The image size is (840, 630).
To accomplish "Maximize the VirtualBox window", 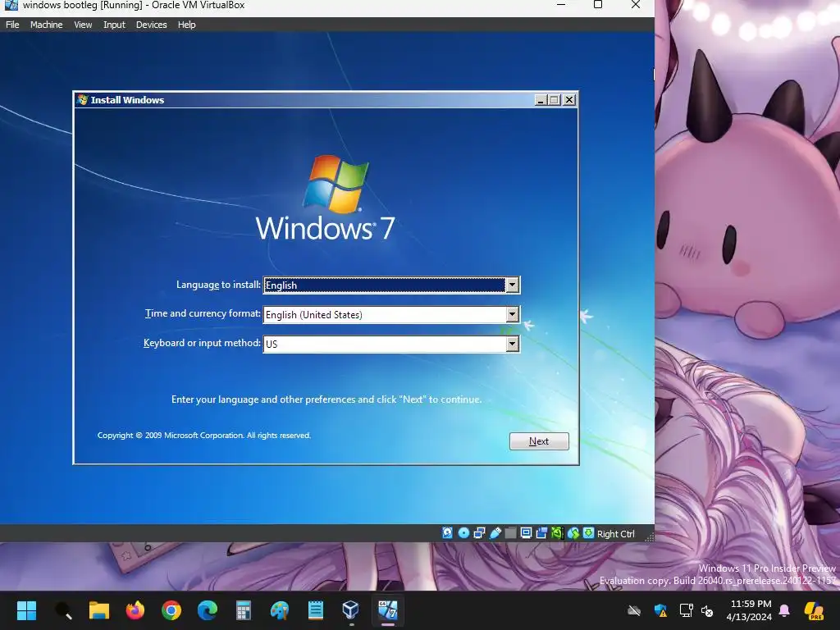I will (x=598, y=5).
